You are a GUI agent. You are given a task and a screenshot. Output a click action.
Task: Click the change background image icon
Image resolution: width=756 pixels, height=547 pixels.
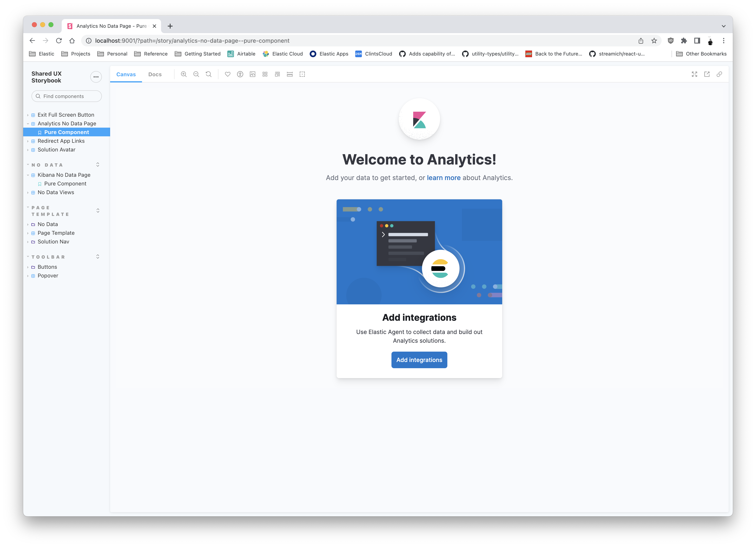click(x=252, y=74)
